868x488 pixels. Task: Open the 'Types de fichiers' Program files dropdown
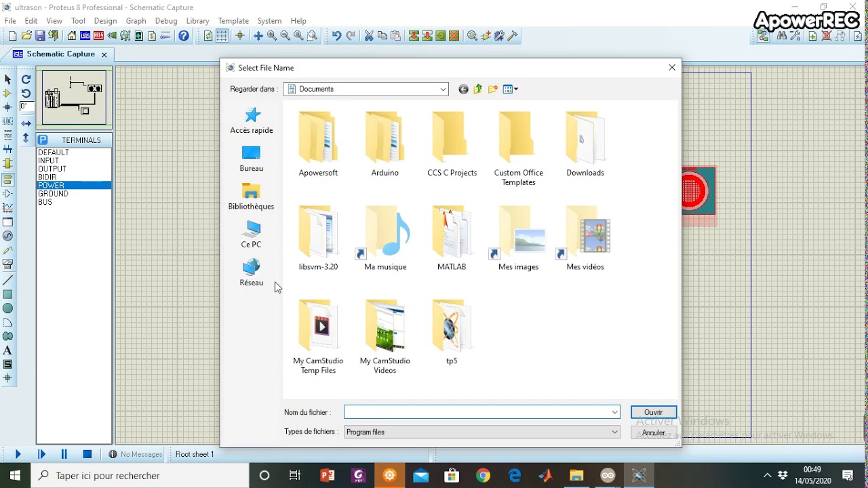click(x=482, y=432)
